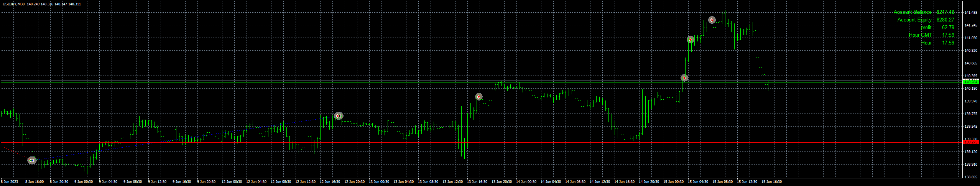Select the Account Equity label
The image size is (980, 186).
click(914, 20)
